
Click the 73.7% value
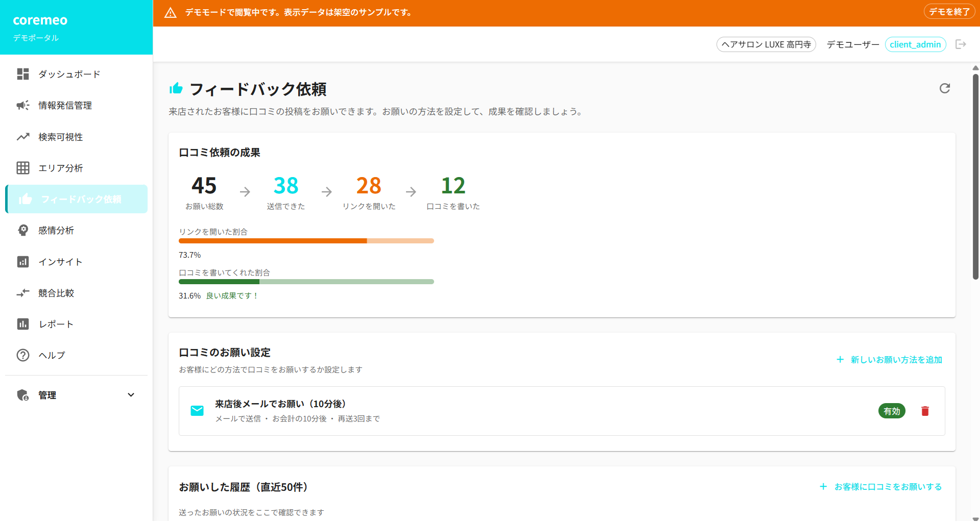[x=189, y=255]
